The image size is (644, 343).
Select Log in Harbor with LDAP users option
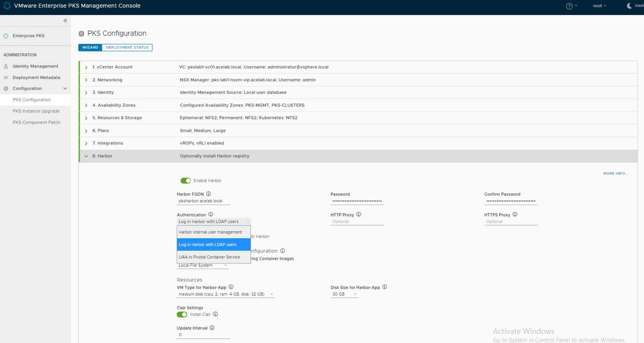click(x=214, y=244)
